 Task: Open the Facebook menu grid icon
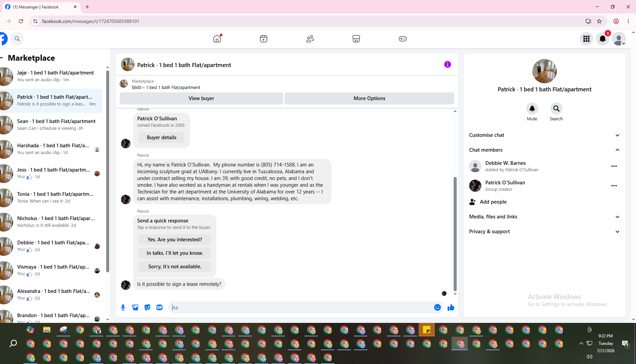click(x=586, y=39)
